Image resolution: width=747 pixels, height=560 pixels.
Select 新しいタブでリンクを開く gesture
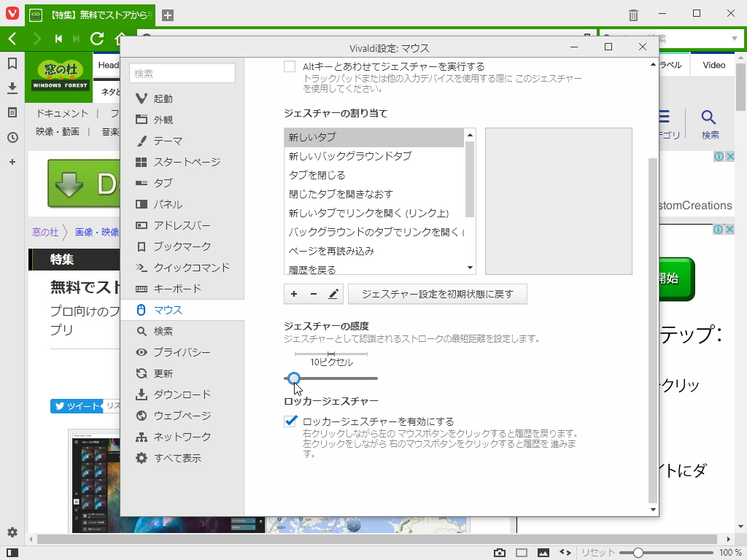(373, 214)
